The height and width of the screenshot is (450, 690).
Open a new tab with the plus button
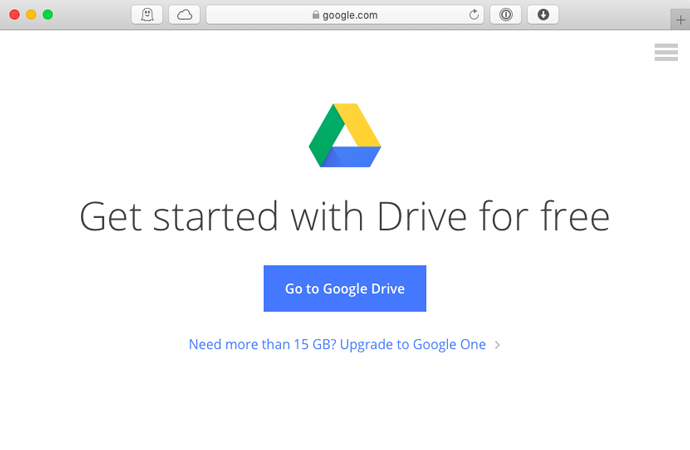[x=680, y=20]
